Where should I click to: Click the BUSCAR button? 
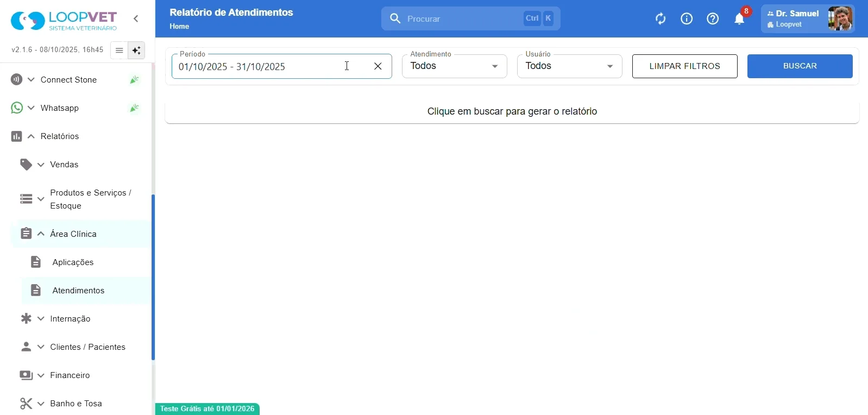point(800,66)
